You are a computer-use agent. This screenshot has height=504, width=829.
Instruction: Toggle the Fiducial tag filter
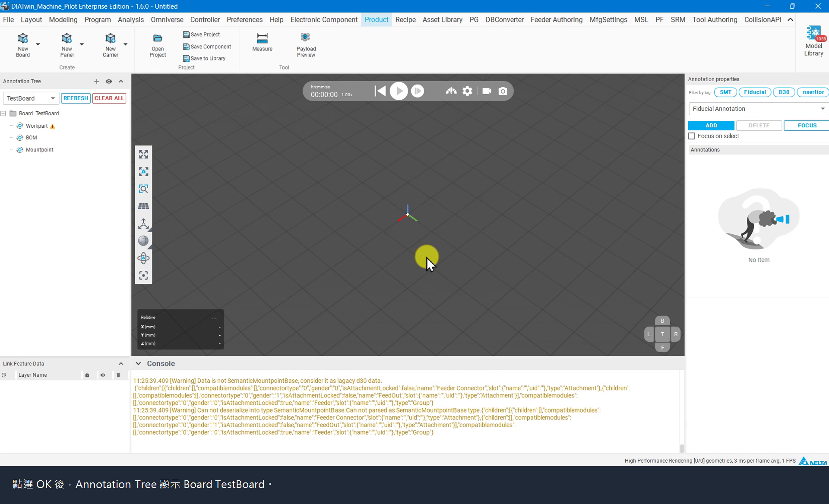[755, 92]
